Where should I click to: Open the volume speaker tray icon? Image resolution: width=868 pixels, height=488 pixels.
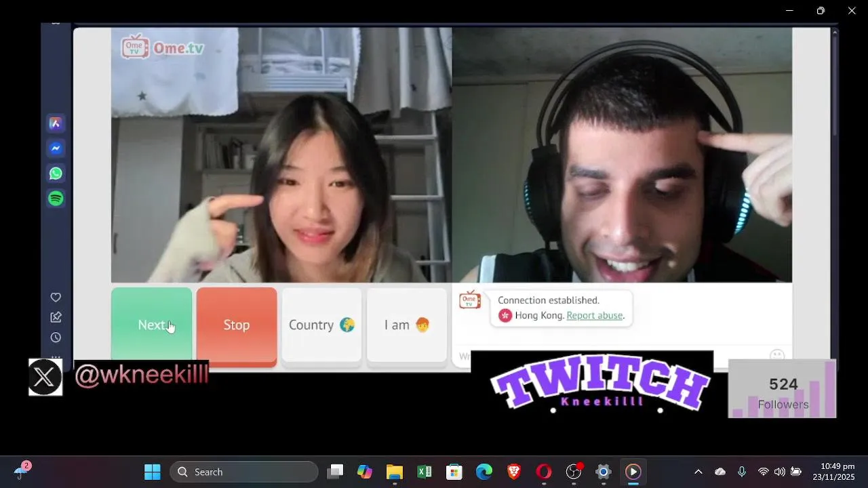point(780,472)
